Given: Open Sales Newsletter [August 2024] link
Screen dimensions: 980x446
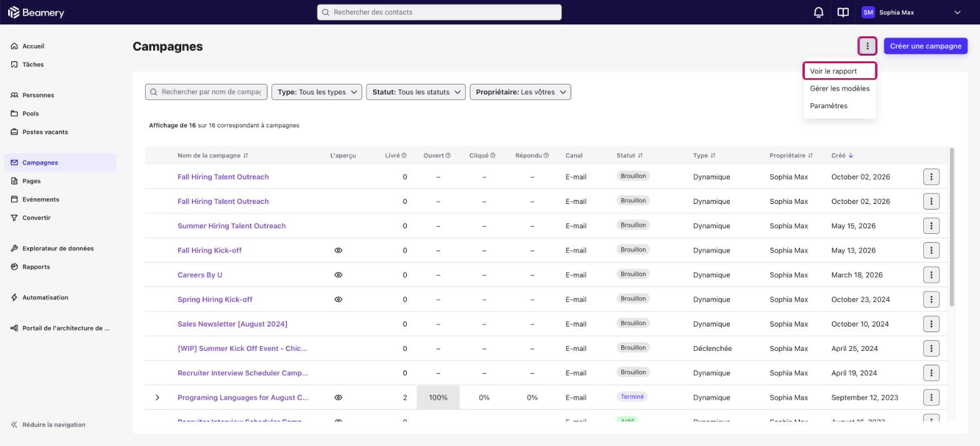Looking at the screenshot, I should click(x=232, y=324).
